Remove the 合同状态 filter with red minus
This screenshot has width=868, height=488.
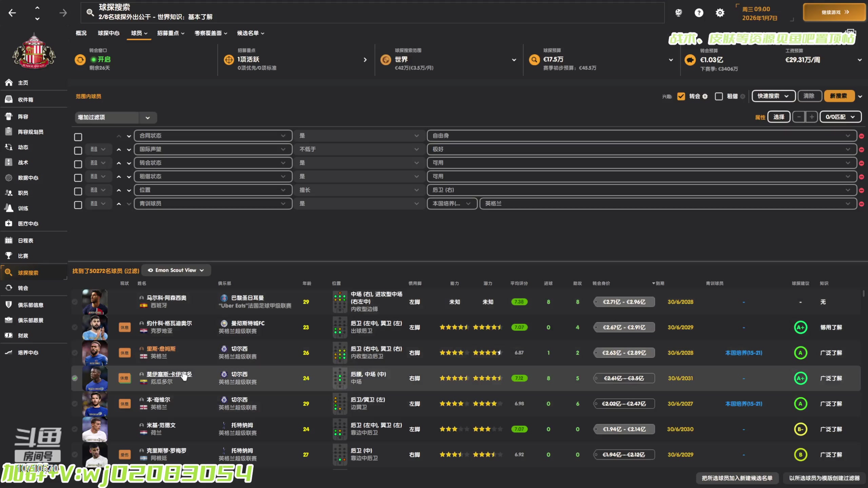tap(862, 136)
